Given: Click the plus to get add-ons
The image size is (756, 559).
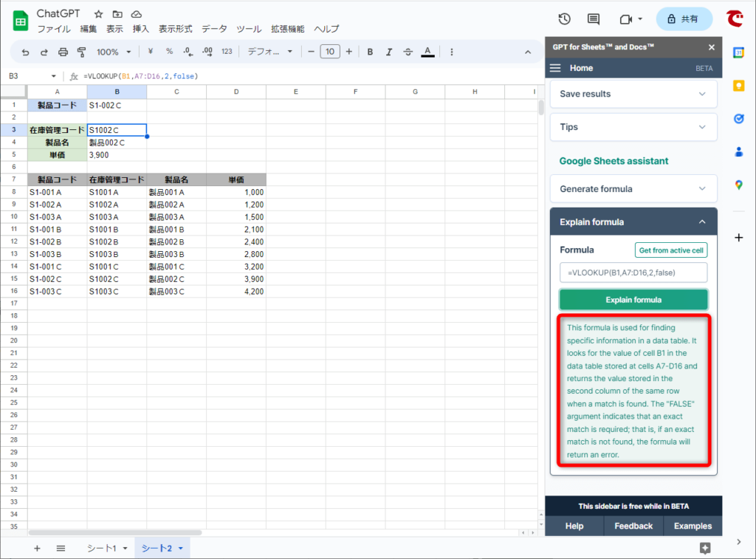Looking at the screenshot, I should 738,237.
